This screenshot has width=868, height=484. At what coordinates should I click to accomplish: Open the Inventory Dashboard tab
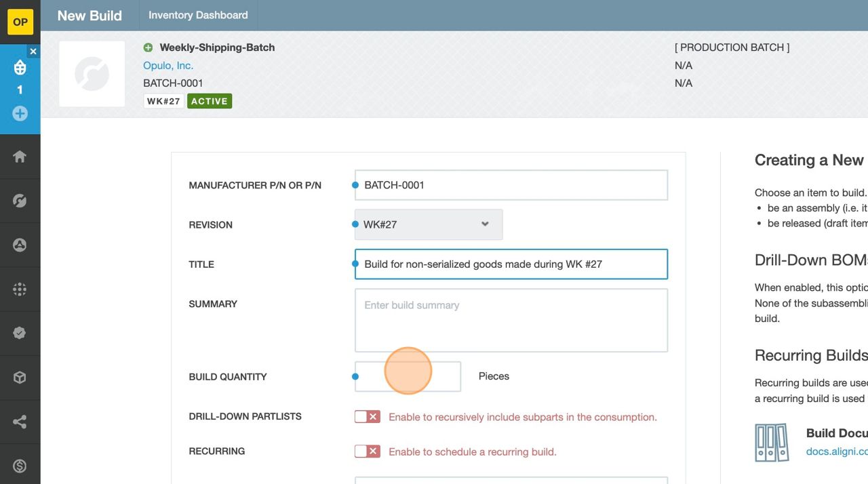198,15
